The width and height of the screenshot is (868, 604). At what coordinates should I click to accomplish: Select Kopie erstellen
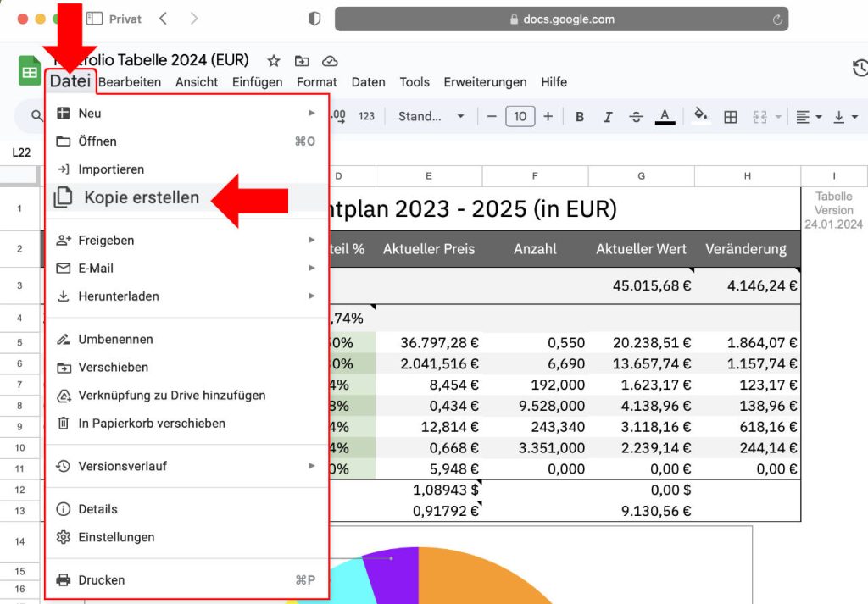187,197
